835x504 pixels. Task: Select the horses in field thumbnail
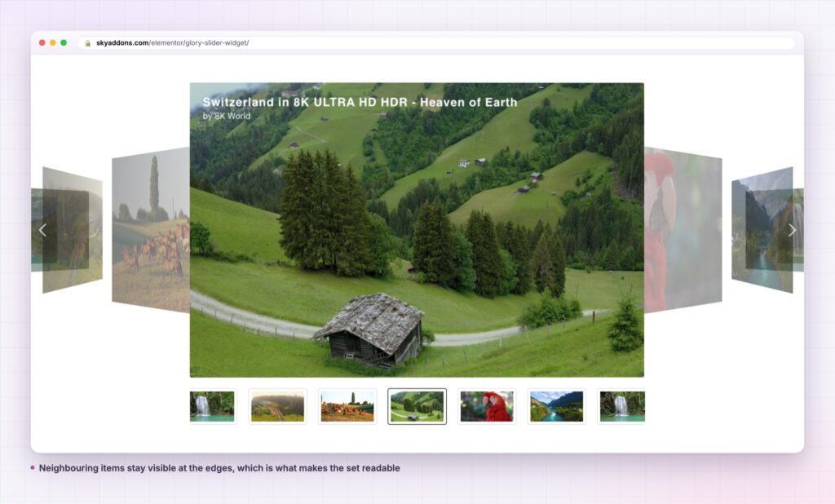(x=347, y=406)
